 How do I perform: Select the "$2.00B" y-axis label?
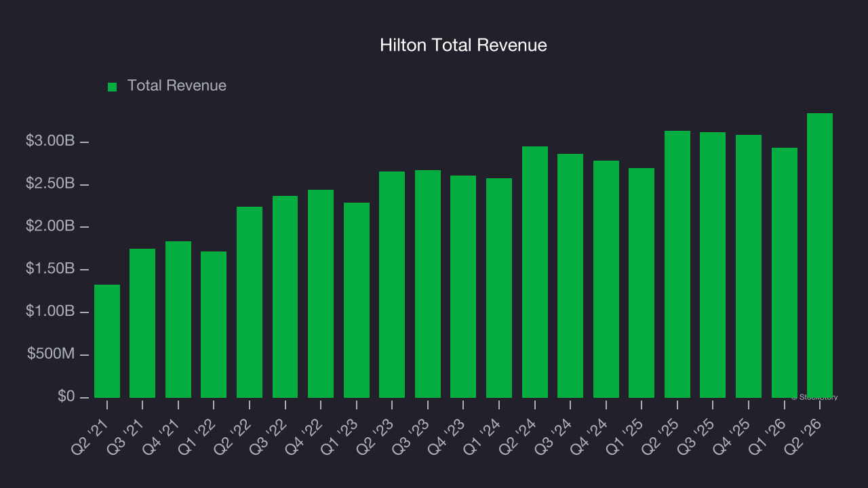(x=50, y=226)
